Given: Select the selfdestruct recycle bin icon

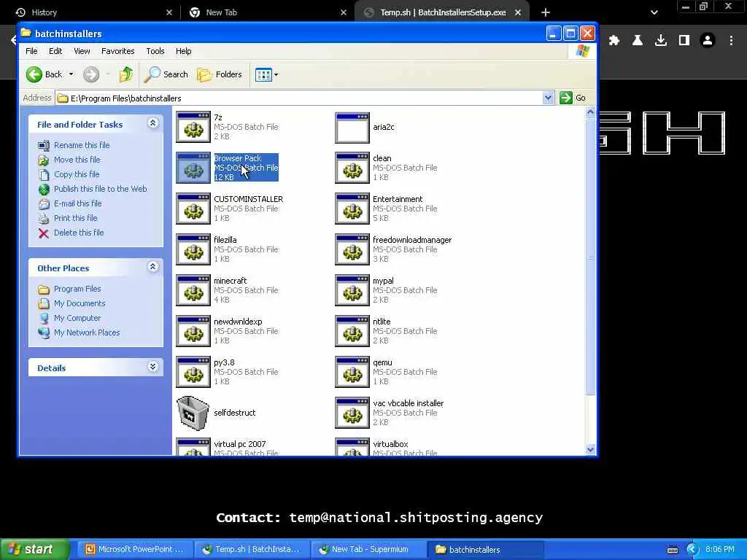Looking at the screenshot, I should point(193,413).
